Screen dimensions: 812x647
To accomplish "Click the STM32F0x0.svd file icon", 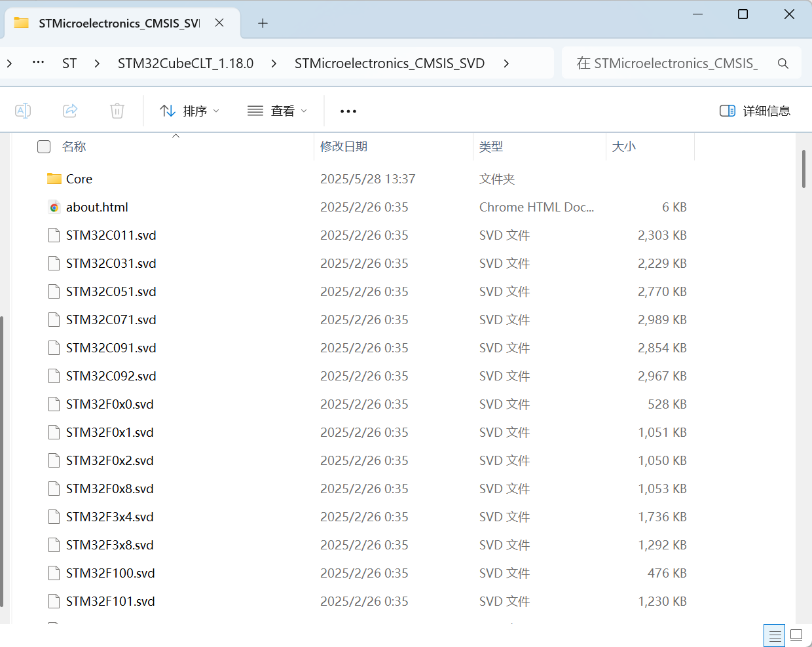I will pyautogui.click(x=54, y=404).
